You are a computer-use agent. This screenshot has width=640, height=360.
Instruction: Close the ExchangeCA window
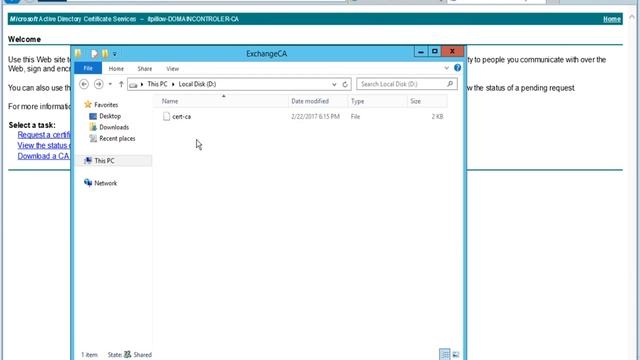click(452, 51)
